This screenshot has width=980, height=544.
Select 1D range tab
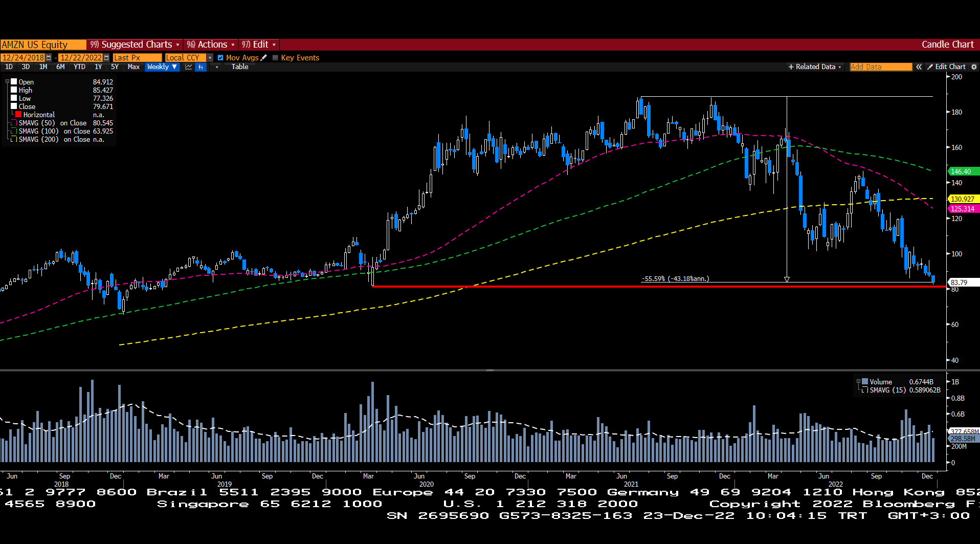(9, 67)
